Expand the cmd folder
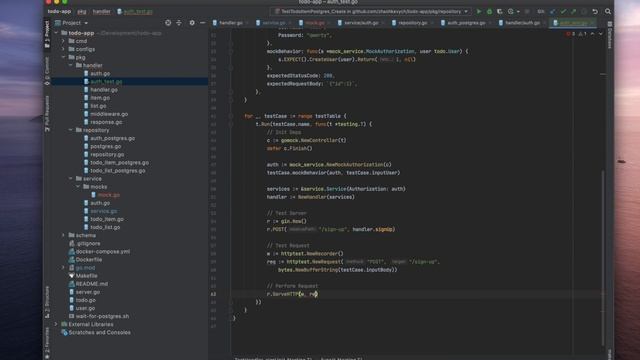Screen dimensions: 640x360 63,41
